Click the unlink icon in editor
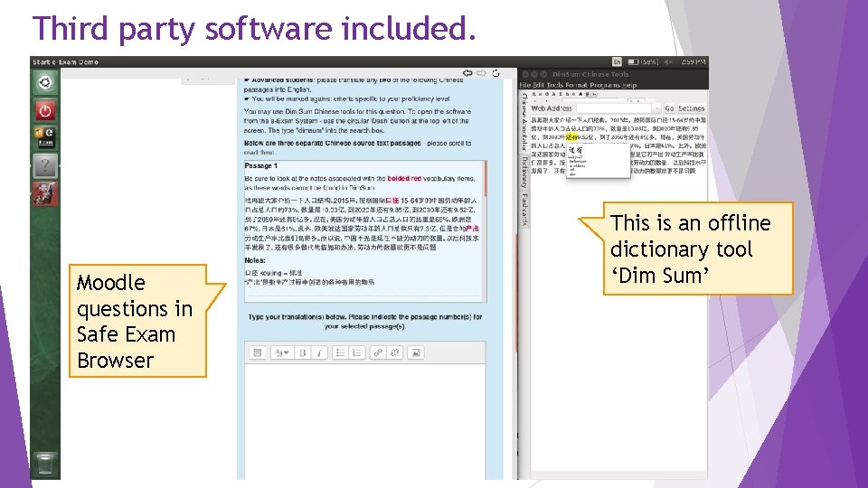 pos(395,352)
